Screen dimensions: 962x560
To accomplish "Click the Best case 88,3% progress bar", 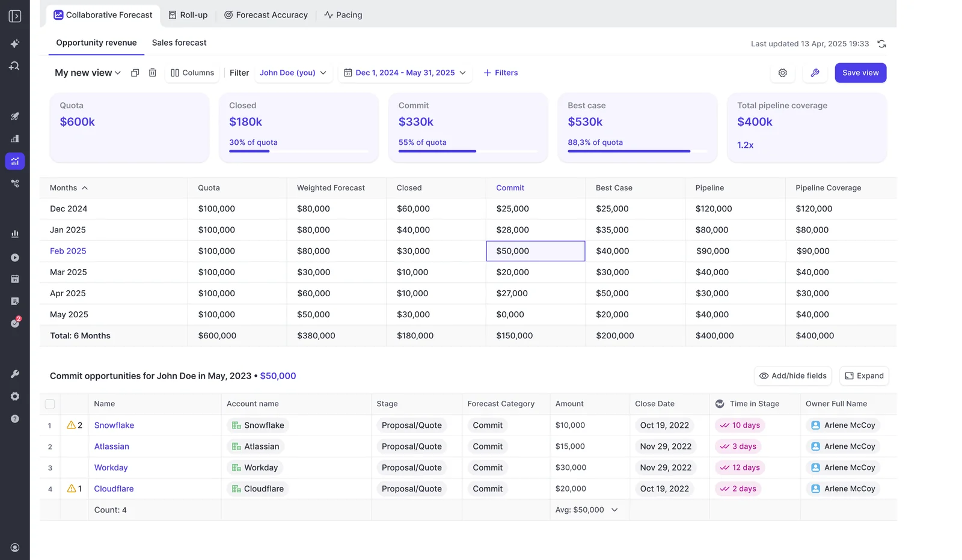I will pyautogui.click(x=637, y=151).
